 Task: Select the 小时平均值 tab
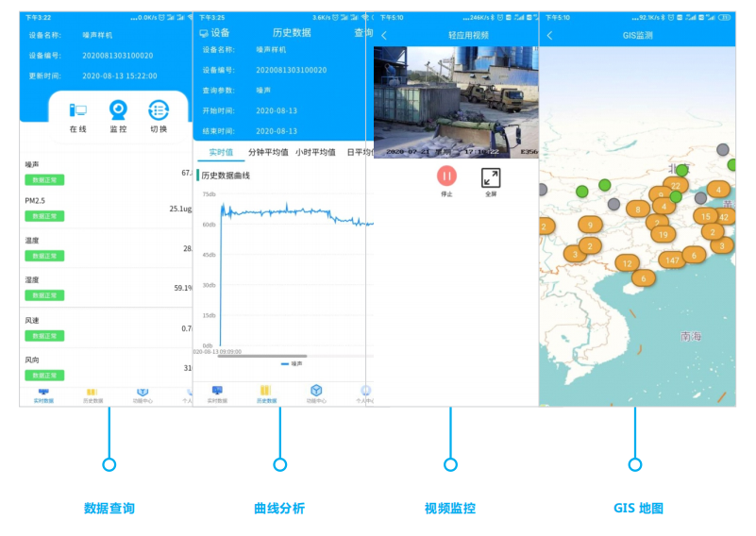click(315, 152)
